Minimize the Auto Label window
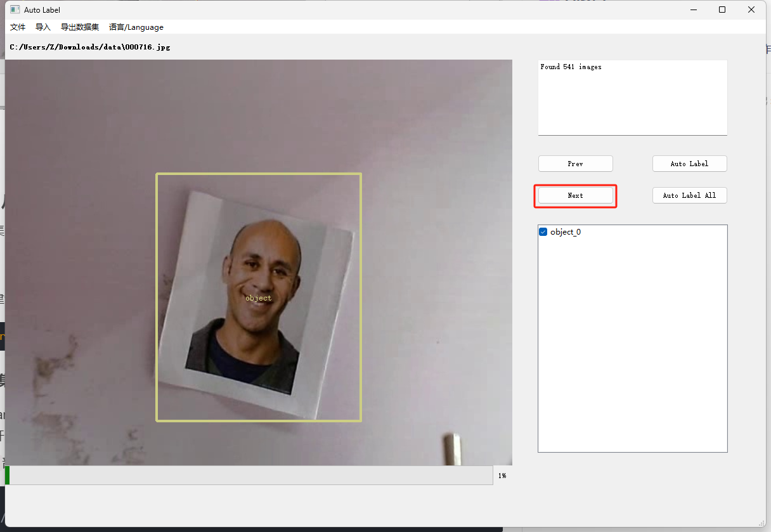The width and height of the screenshot is (771, 532). coord(693,10)
